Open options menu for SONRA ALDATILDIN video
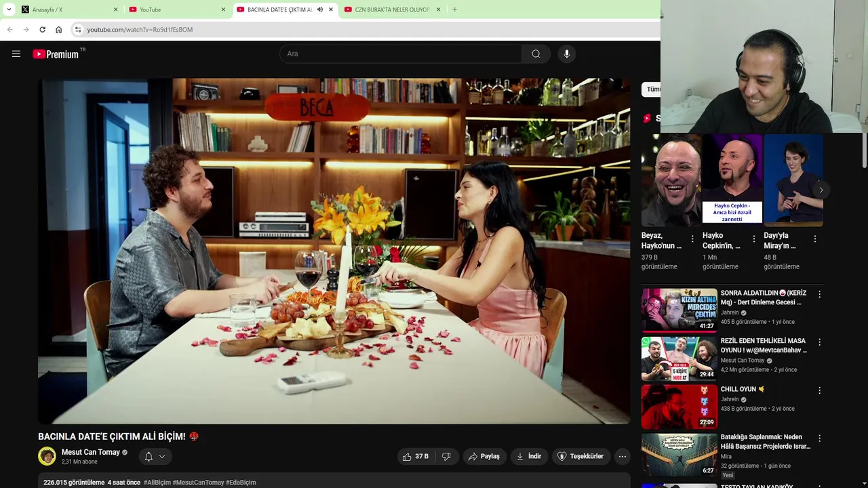 (x=819, y=294)
